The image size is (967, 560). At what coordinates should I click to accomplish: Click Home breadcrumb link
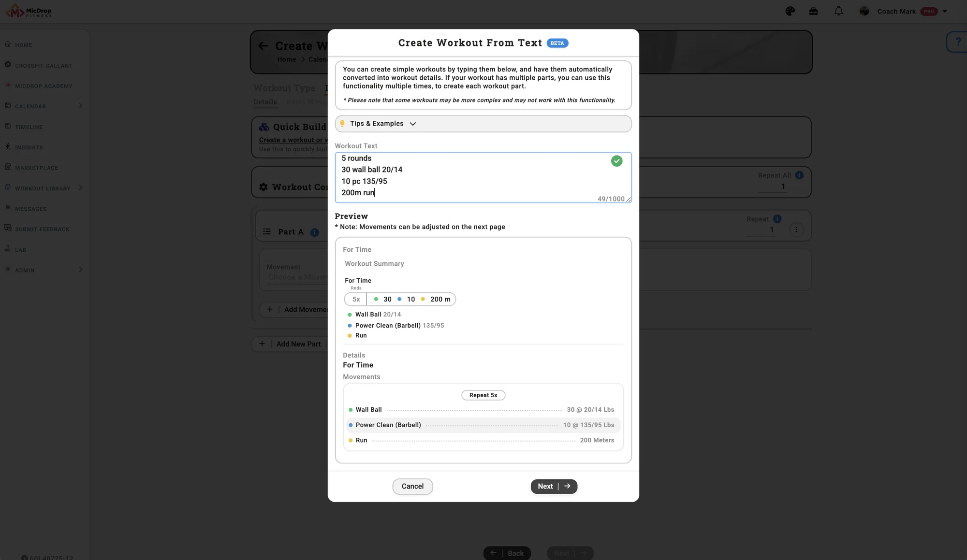286,59
